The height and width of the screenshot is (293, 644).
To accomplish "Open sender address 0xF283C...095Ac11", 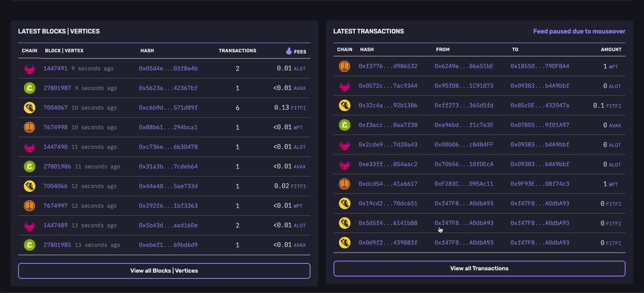I will (464, 184).
